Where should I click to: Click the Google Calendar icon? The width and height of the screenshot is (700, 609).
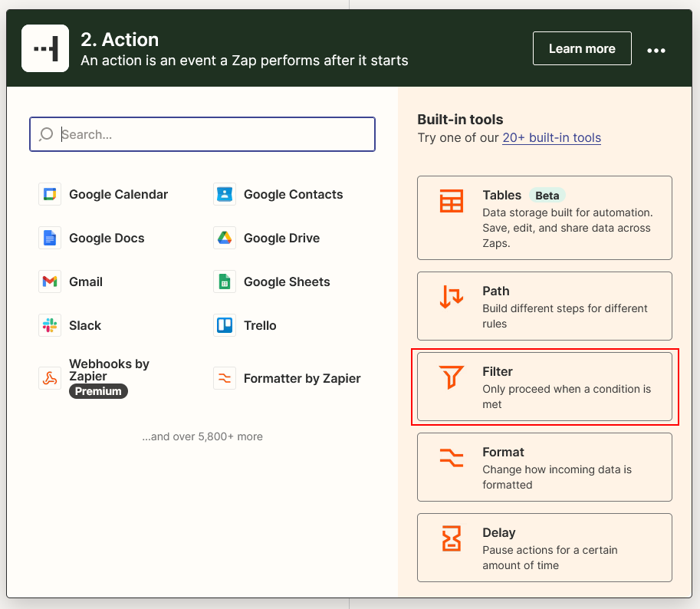tap(50, 194)
